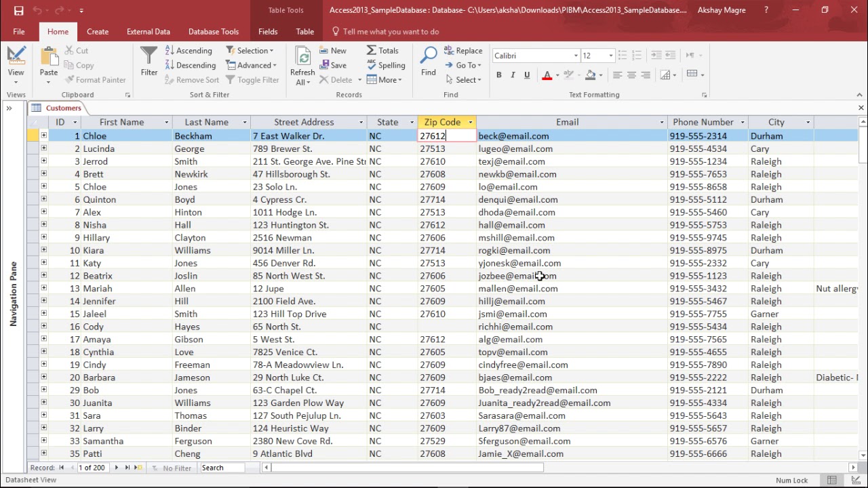Viewport: 868px width, 488px height.
Task: Open the Filter funnel icon
Action: [x=149, y=56]
